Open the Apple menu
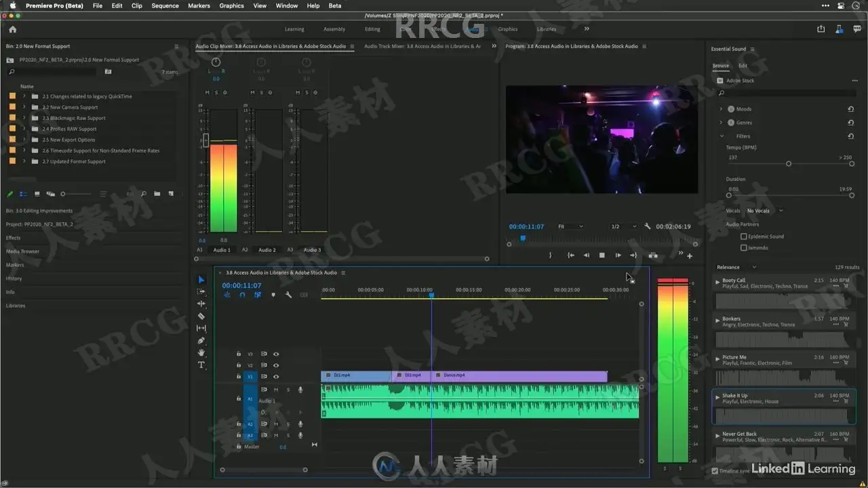Image resolution: width=868 pixels, height=488 pixels. [x=12, y=5]
